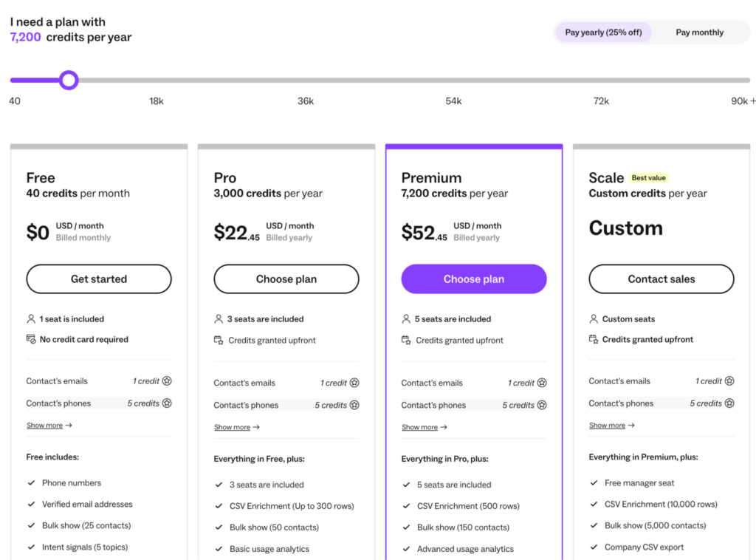The image size is (756, 560).
Task: Click the no-credit-card icon in the Free plan
Action: click(x=32, y=339)
